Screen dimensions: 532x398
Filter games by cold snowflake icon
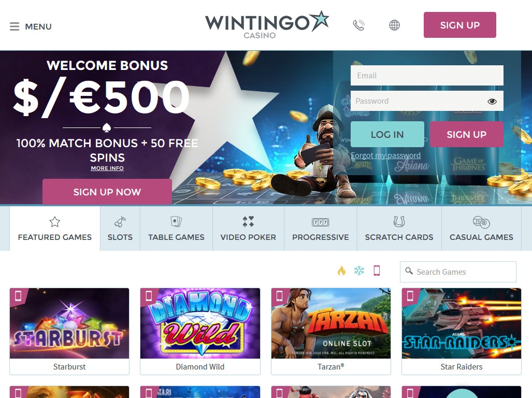coord(359,271)
